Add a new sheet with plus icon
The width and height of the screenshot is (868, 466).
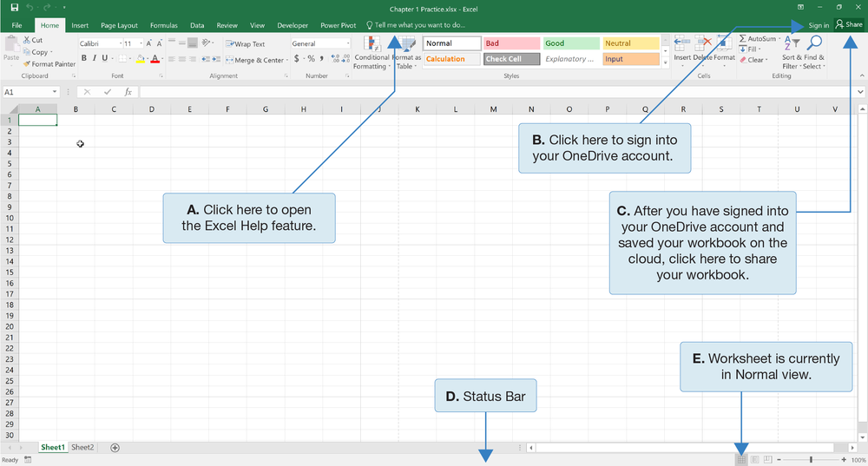(x=115, y=448)
